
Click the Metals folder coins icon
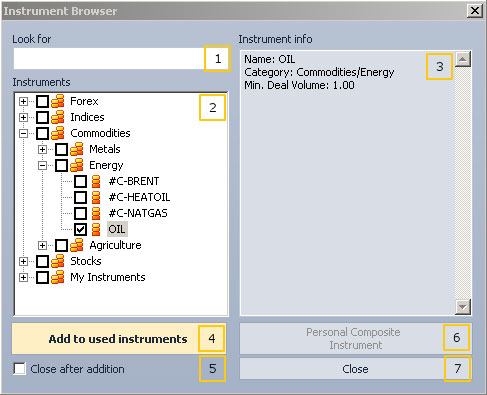77,149
